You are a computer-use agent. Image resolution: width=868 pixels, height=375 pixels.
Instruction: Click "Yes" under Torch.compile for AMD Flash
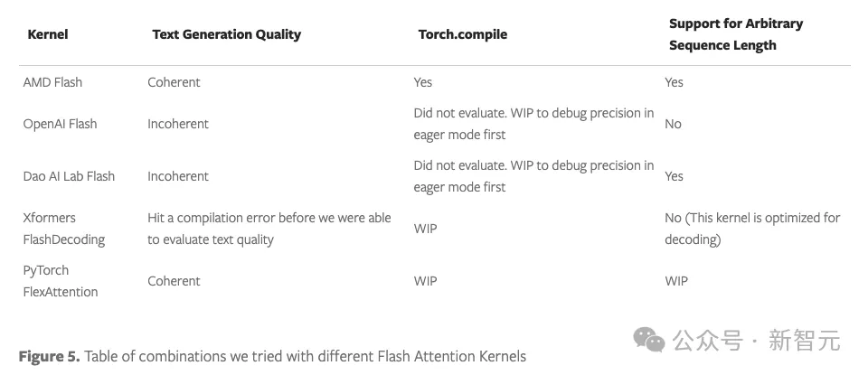click(422, 82)
